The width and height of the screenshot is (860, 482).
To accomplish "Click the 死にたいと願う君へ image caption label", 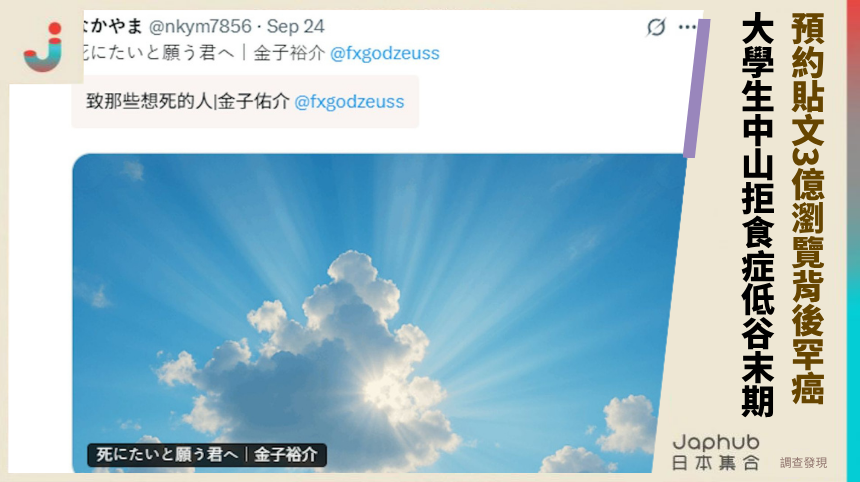I will click(207, 455).
